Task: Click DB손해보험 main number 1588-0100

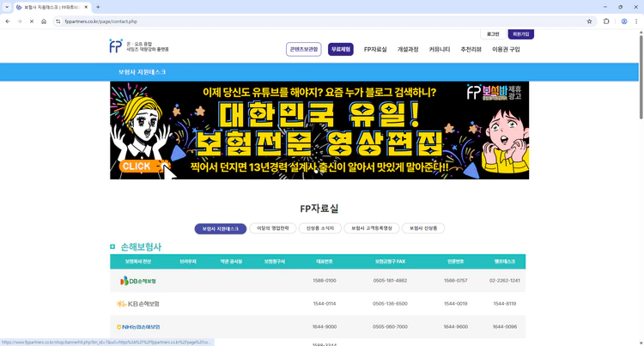Action: pyautogui.click(x=325, y=281)
